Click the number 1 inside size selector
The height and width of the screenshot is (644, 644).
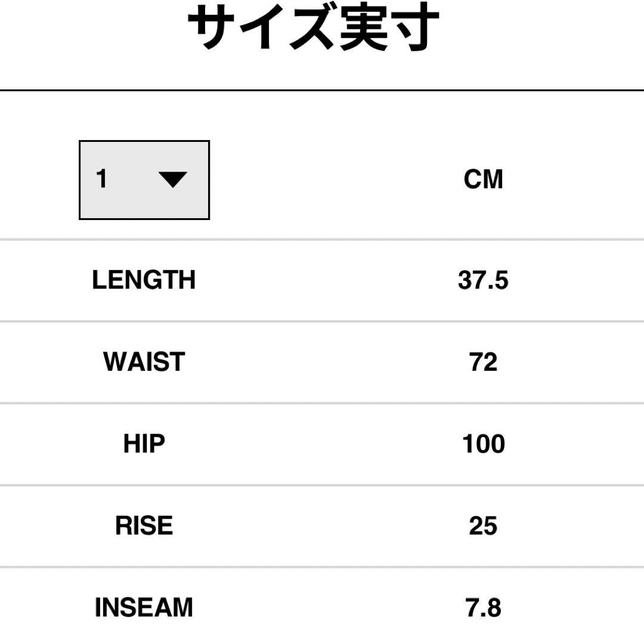(x=102, y=179)
